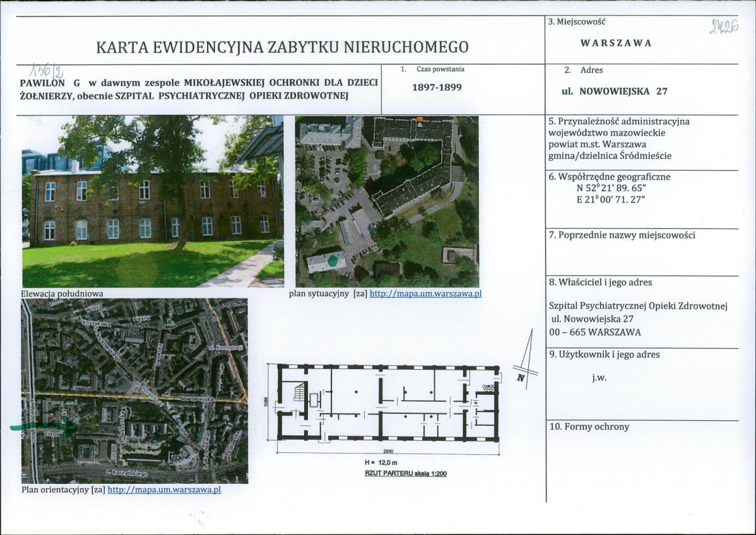
Task: Click the title KARTA EWIDENCYJNA ZABYTKU NIERUCHOMEGO
Action: click(x=282, y=47)
